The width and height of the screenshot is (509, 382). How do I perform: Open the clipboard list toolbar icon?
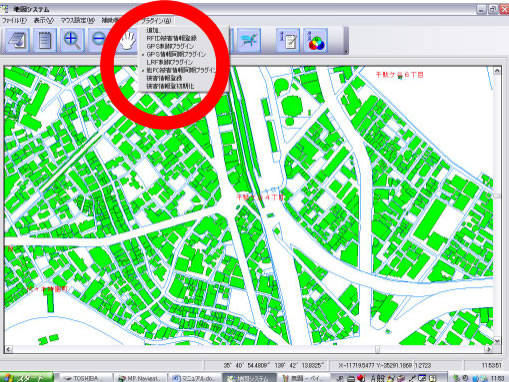(44, 40)
